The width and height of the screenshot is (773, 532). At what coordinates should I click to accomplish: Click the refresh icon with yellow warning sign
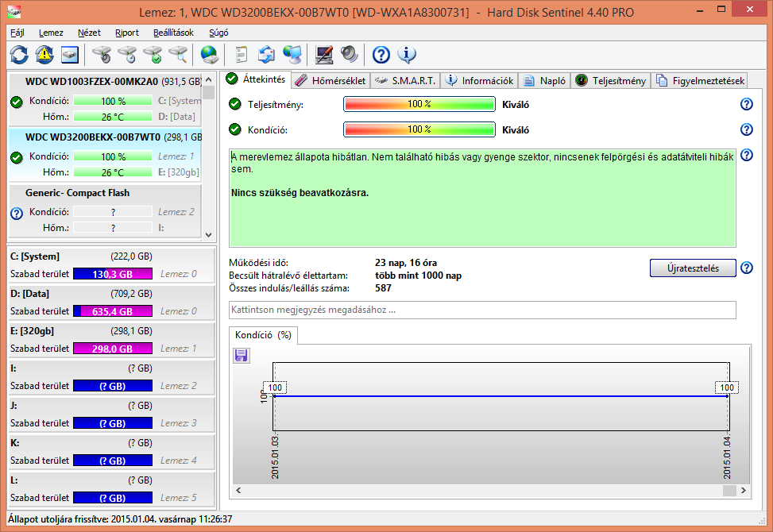[44, 55]
